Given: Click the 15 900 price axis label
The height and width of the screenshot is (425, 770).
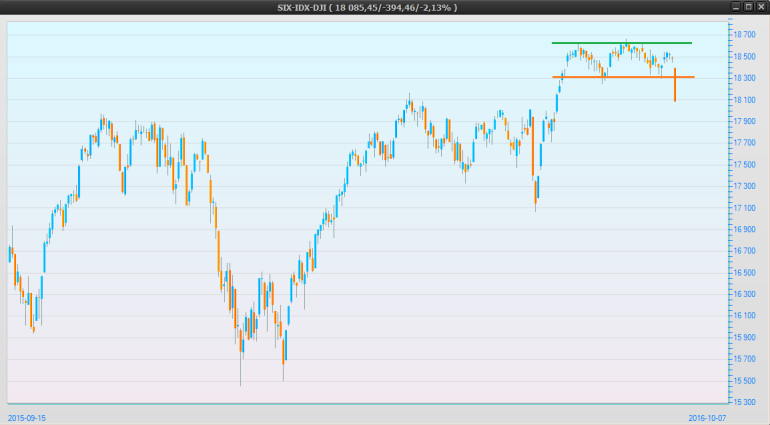Looking at the screenshot, I should click(744, 338).
